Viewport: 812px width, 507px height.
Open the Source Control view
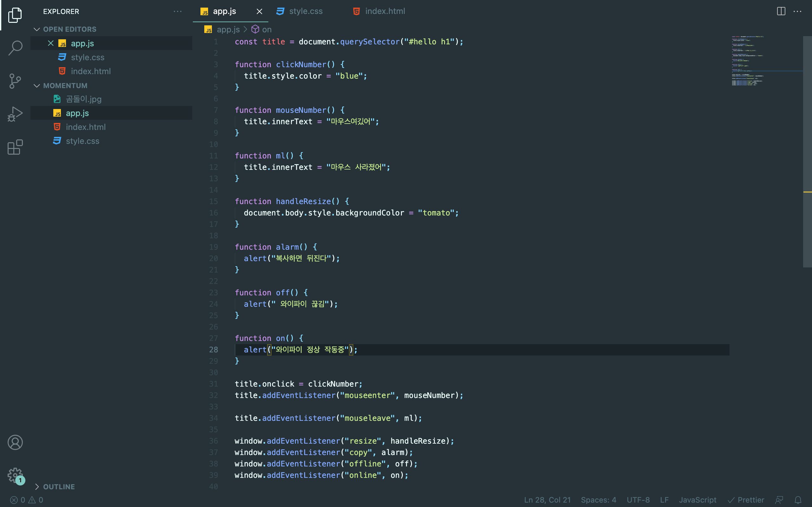pyautogui.click(x=15, y=81)
